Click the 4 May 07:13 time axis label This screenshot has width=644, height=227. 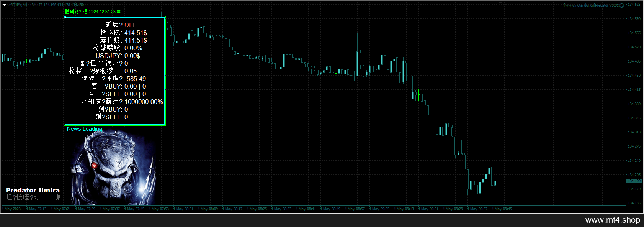pos(36,209)
